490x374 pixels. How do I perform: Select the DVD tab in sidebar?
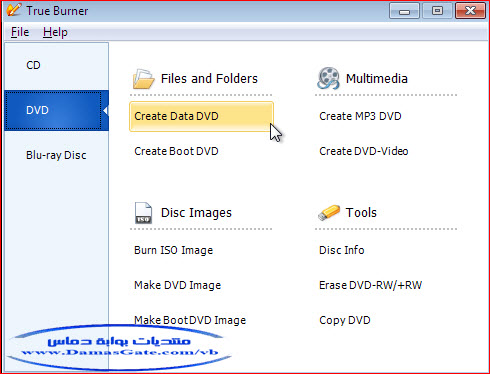coord(57,110)
